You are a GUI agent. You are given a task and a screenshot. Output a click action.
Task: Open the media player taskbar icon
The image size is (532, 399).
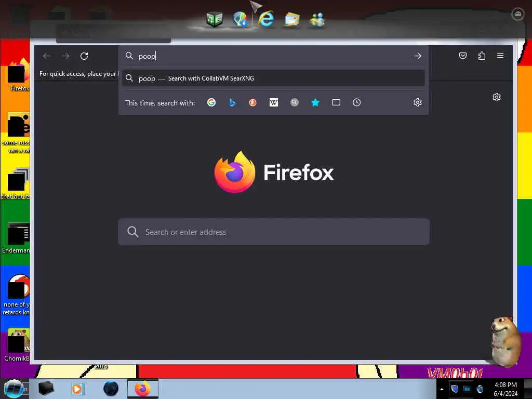77,389
